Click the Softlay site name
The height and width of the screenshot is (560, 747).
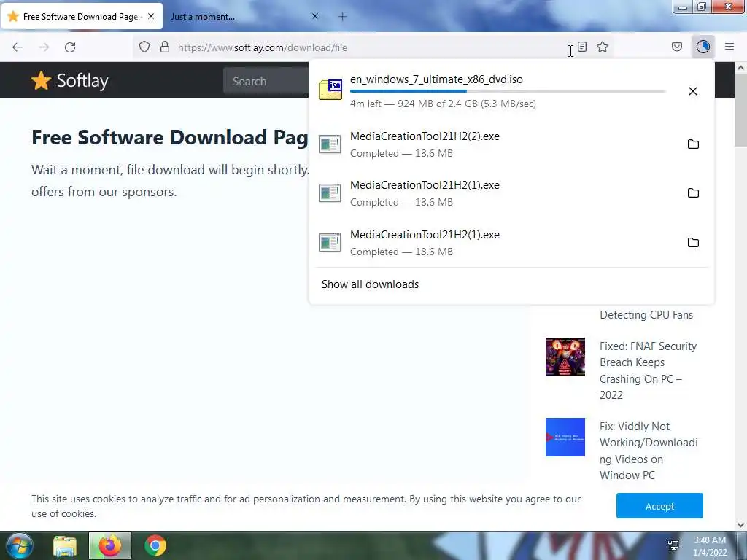pos(82,81)
